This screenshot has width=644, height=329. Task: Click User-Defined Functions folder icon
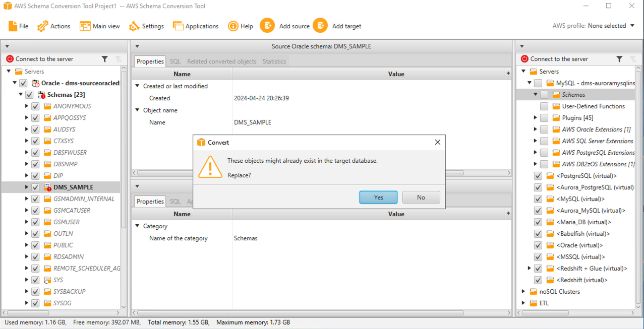coord(556,106)
